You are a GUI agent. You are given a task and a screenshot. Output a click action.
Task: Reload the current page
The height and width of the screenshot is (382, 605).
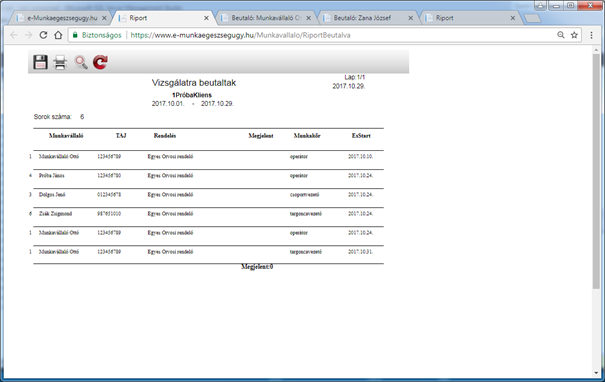coord(43,35)
